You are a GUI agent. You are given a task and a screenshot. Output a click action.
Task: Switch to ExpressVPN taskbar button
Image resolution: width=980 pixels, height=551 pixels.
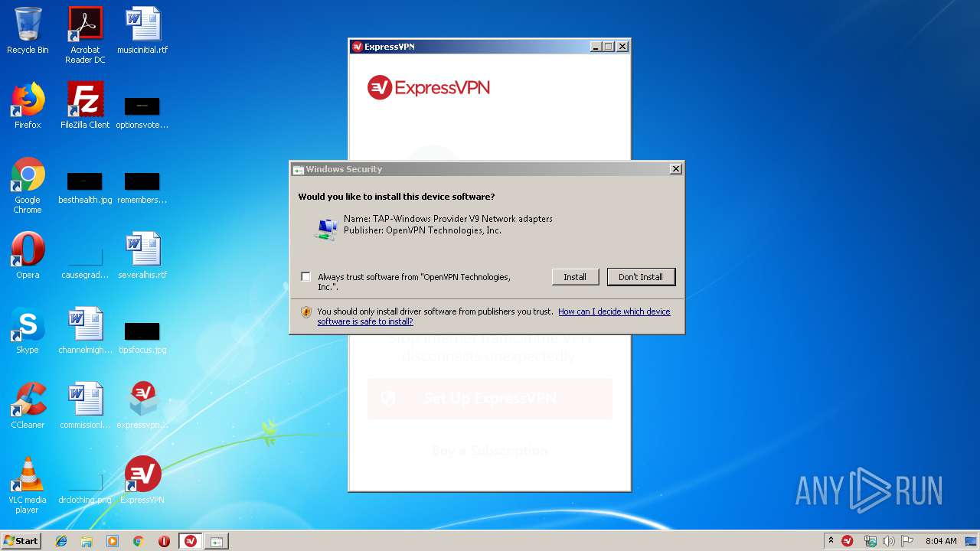click(x=191, y=541)
